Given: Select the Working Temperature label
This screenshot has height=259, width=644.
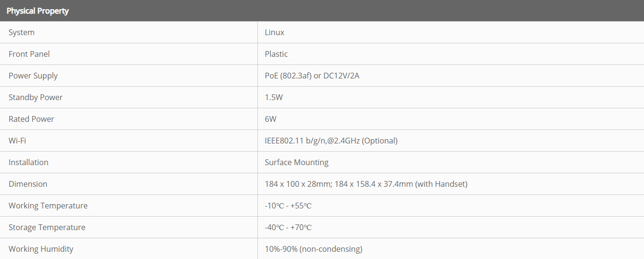Looking at the screenshot, I should point(48,206).
